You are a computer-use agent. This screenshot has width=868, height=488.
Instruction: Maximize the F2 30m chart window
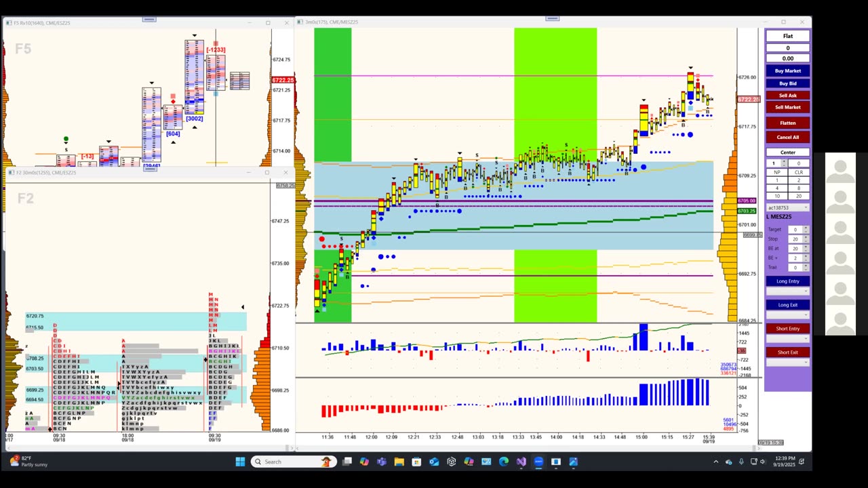pos(267,173)
